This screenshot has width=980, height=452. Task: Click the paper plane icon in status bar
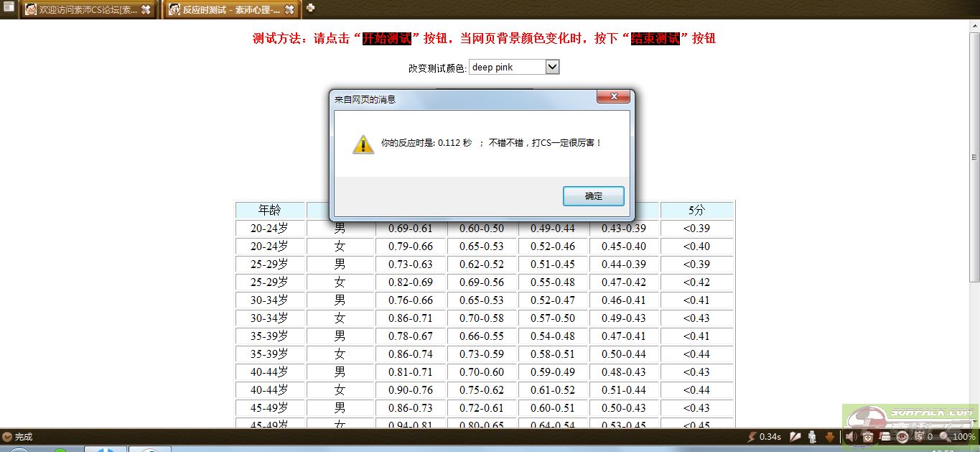(x=795, y=437)
